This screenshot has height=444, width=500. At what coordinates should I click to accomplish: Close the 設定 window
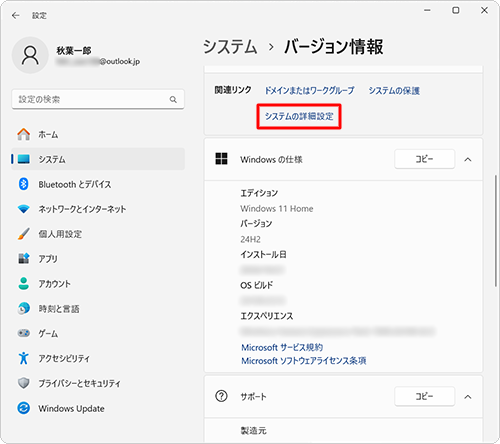click(484, 10)
